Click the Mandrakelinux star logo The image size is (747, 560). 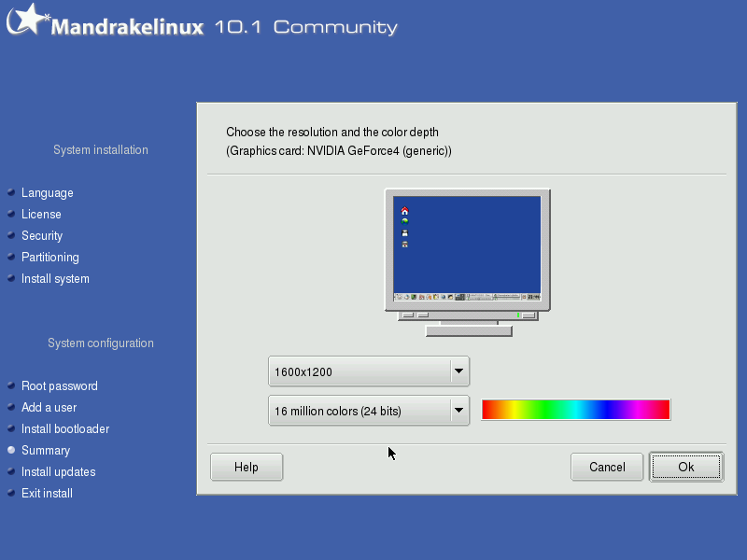28,20
